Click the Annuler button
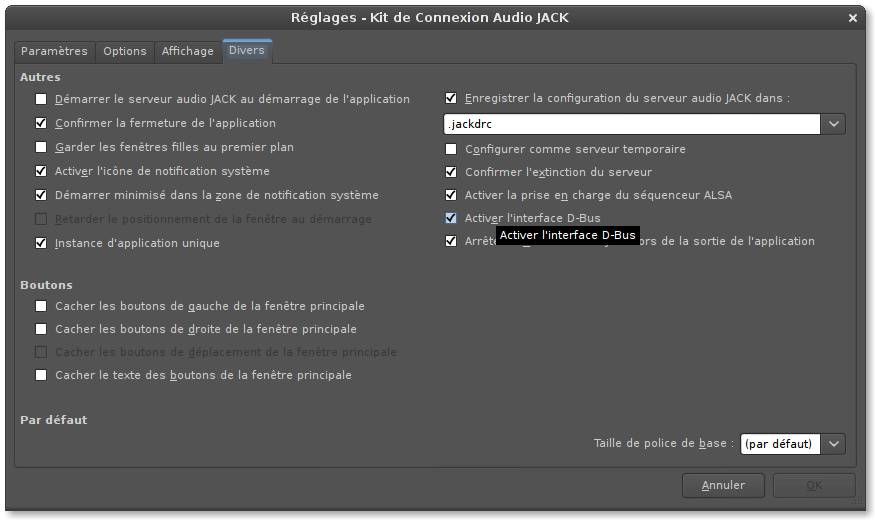Screen dimensions: 875x520 click(723, 485)
